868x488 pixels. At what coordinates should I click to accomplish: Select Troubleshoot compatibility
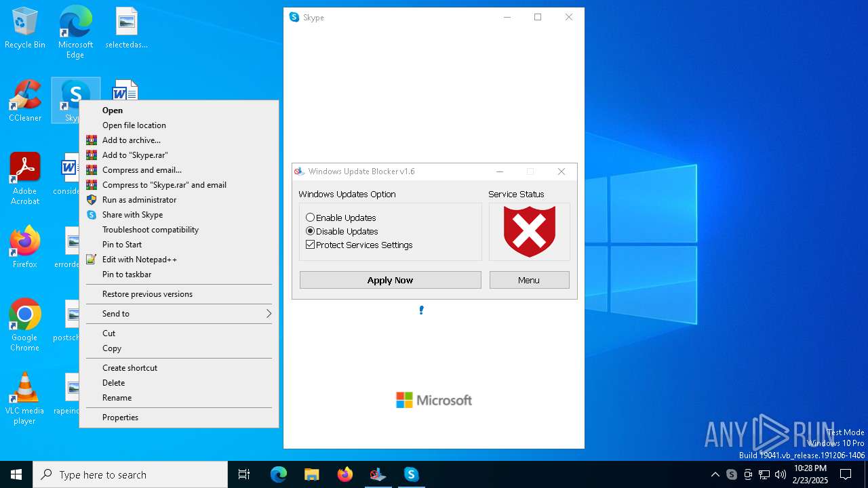[179, 230]
